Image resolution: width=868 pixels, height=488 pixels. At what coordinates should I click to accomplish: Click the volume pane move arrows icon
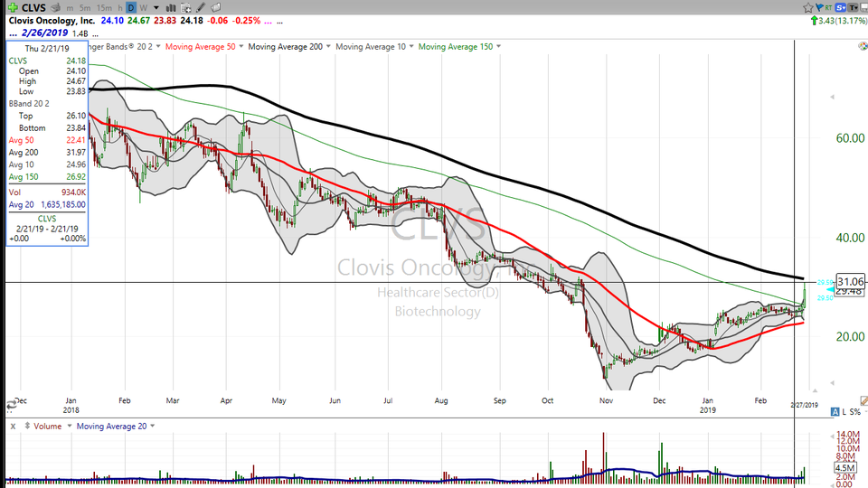coord(27,426)
